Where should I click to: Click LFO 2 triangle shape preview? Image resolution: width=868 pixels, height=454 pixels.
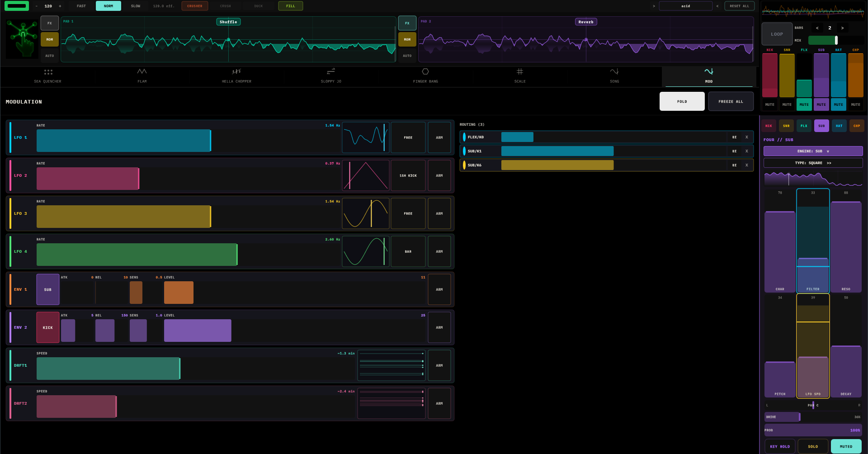click(366, 175)
